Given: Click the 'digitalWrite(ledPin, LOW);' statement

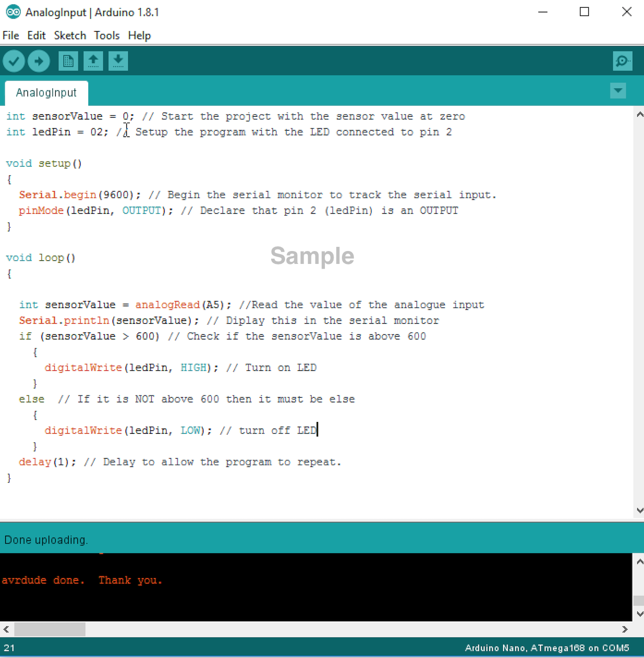Looking at the screenshot, I should [129, 431].
